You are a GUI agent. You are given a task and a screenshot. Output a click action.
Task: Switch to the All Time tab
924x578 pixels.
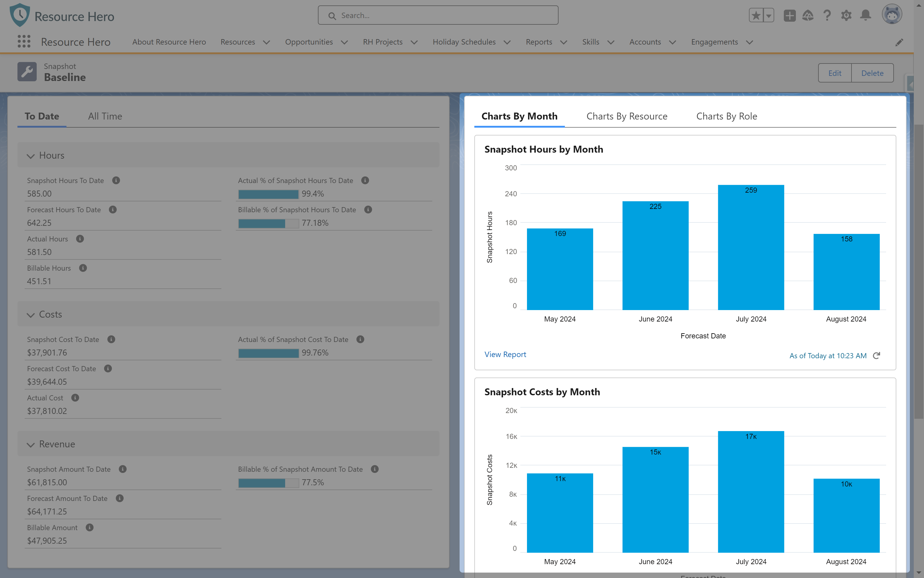pos(105,116)
